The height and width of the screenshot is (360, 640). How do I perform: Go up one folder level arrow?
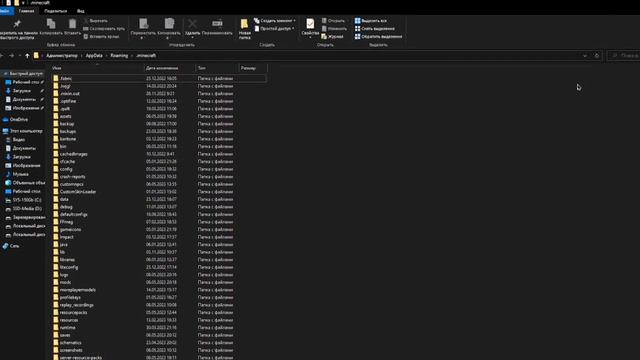coord(27,56)
